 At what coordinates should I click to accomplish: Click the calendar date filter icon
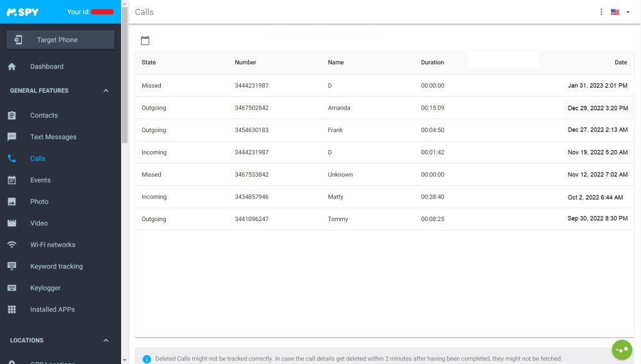click(145, 40)
